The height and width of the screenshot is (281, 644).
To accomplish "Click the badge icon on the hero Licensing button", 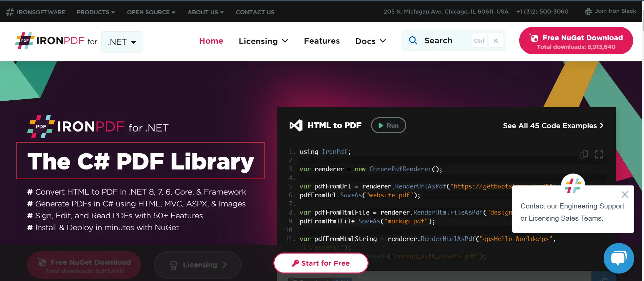I will (174, 265).
